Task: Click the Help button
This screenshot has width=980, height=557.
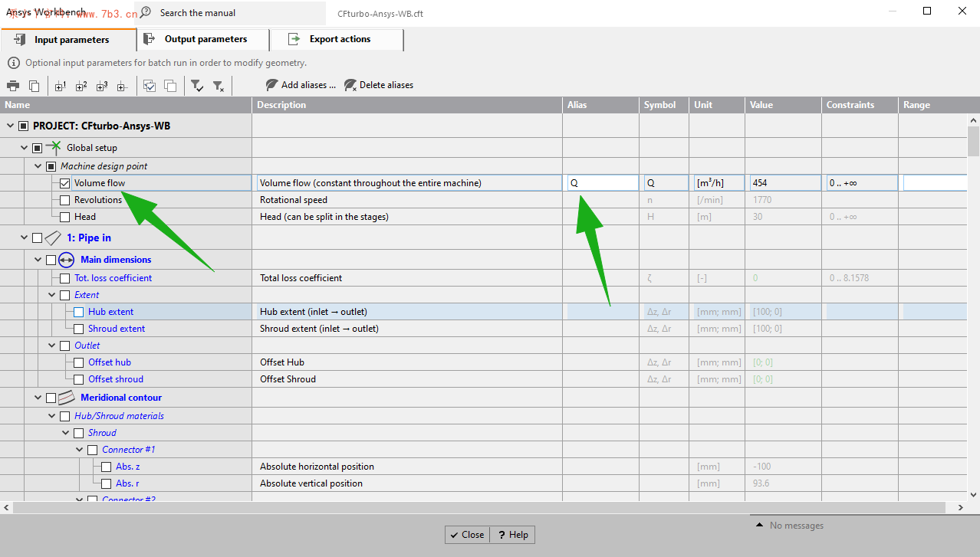Action: 512,535
